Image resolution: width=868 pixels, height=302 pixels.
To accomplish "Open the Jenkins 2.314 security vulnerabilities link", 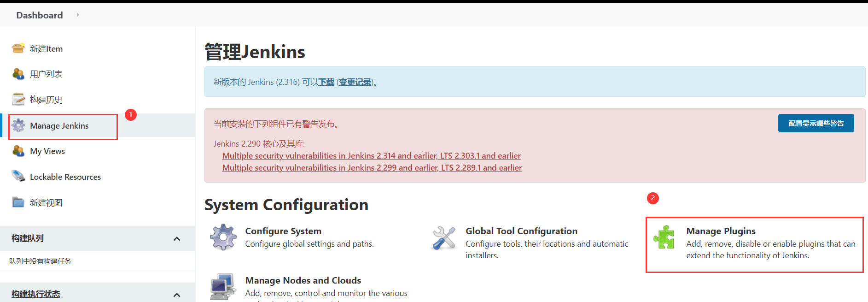I will pyautogui.click(x=371, y=156).
